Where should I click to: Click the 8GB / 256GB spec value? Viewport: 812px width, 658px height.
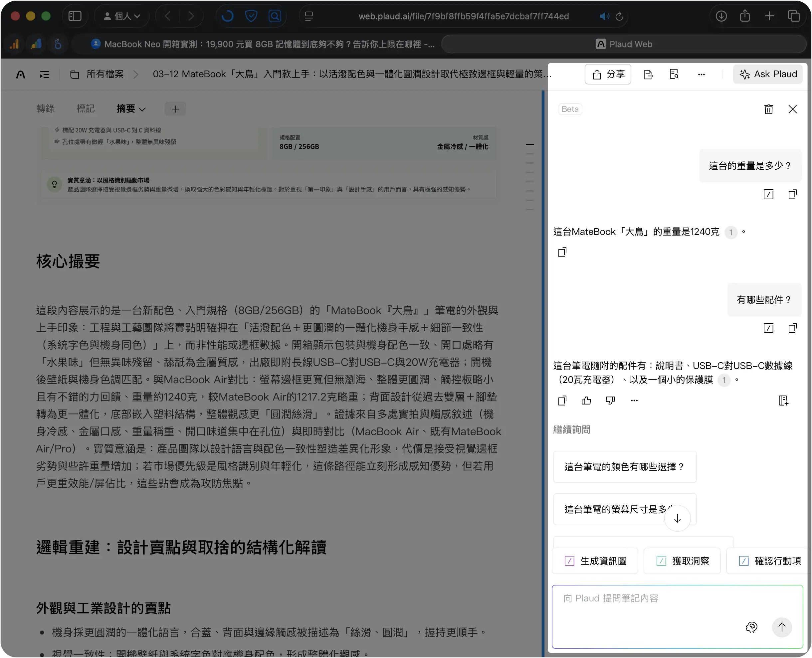click(299, 147)
